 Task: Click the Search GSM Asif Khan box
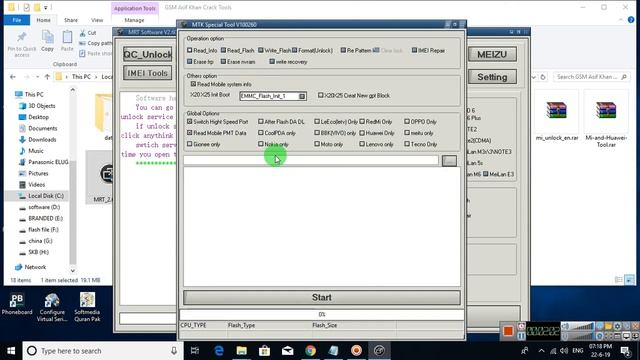coord(591,77)
